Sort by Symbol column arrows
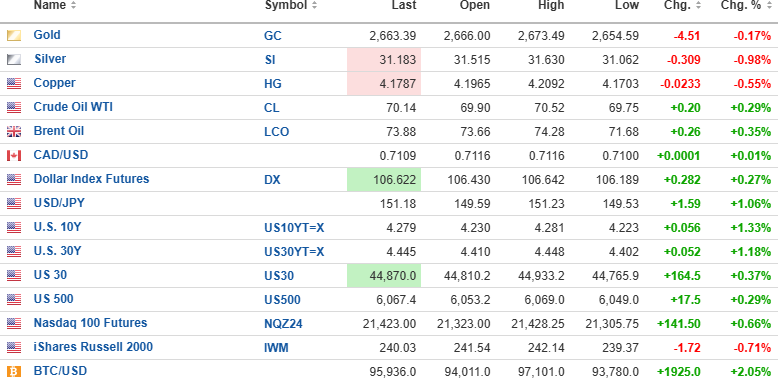 (x=315, y=5)
